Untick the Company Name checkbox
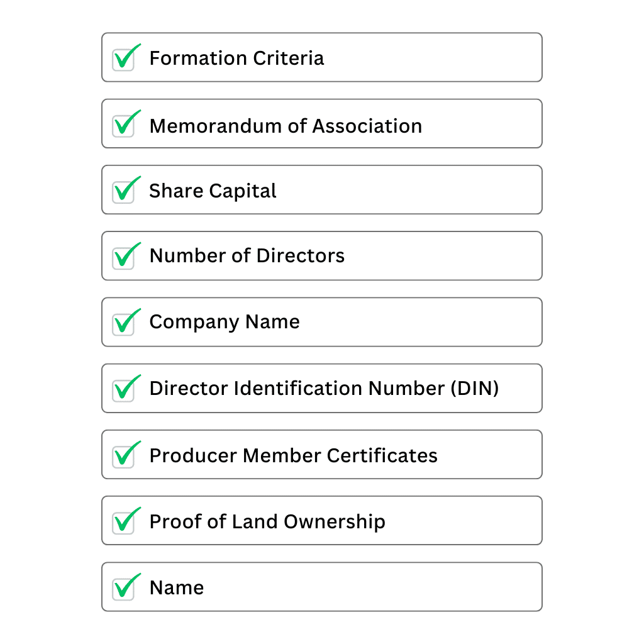The height and width of the screenshot is (644, 644). pos(124,323)
